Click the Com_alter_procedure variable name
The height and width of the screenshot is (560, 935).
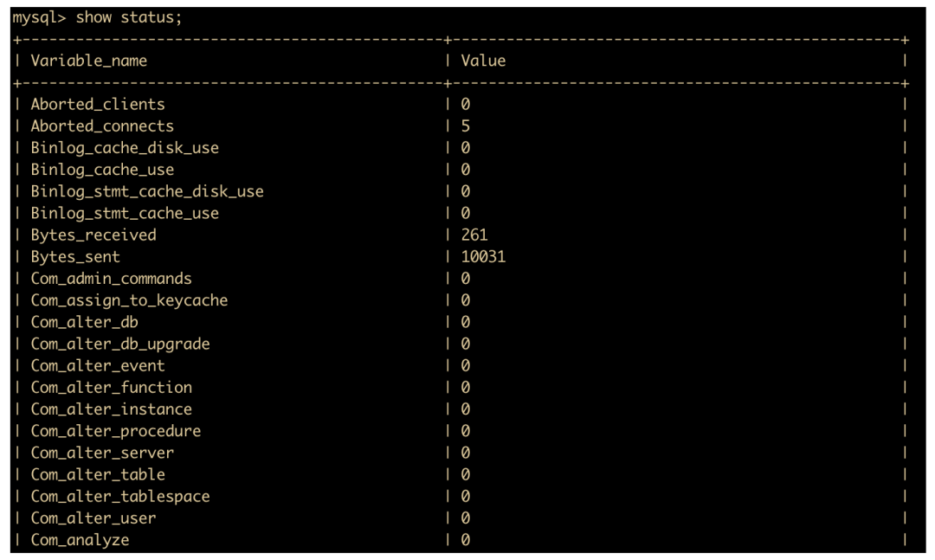pyautogui.click(x=115, y=430)
